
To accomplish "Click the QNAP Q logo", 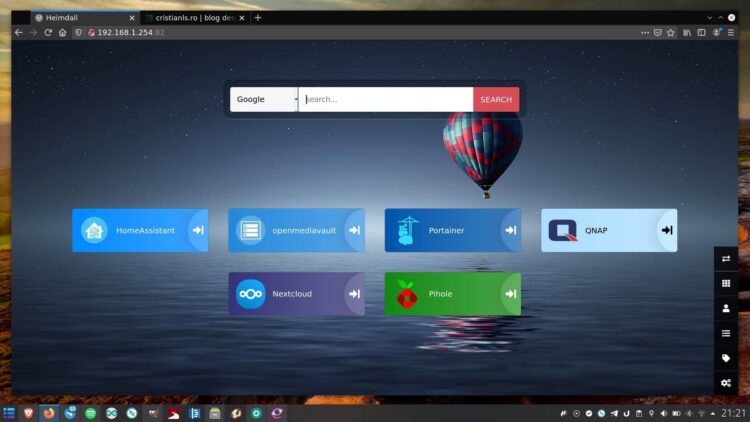I will pos(562,230).
